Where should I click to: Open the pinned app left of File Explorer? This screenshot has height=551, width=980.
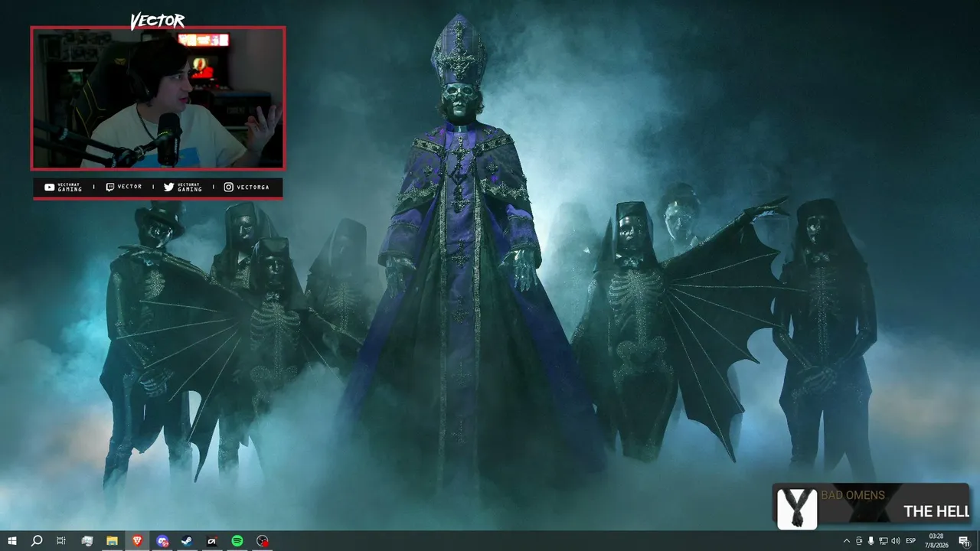[87, 541]
